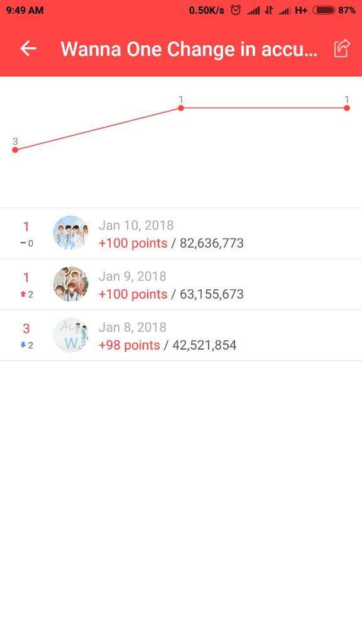Tap the back arrow icon
This screenshot has height=644, width=362.
(28, 48)
